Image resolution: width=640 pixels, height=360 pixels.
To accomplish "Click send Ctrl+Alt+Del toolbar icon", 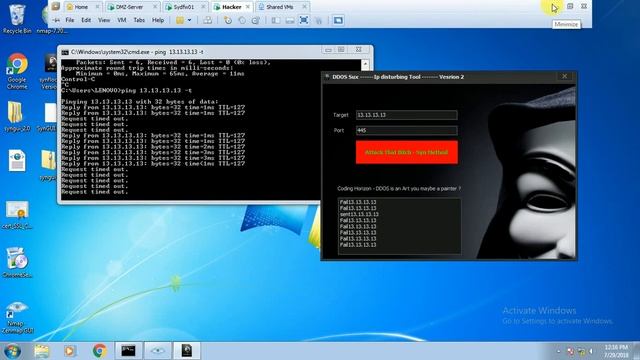I will point(207,20).
